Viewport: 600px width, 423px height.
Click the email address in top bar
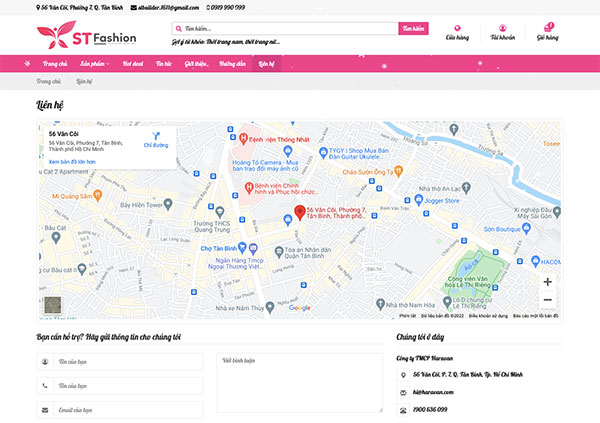[168, 7]
